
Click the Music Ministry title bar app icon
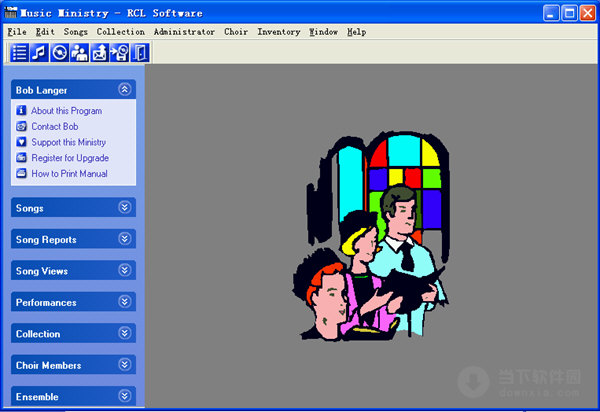point(10,13)
